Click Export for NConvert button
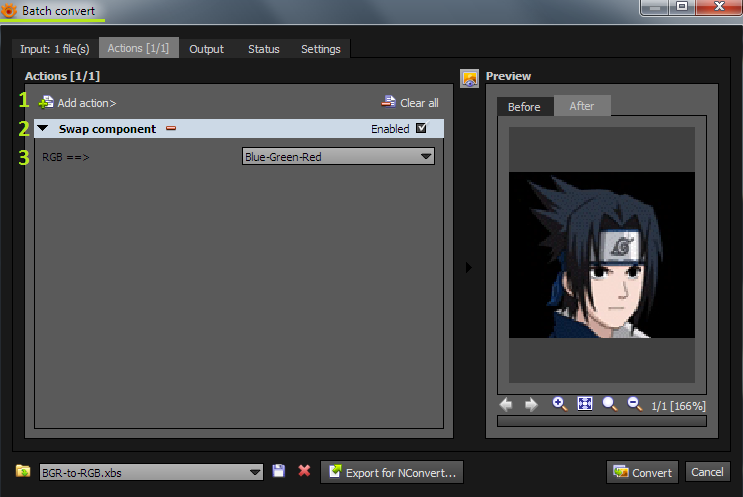743x497 pixels. pos(392,472)
